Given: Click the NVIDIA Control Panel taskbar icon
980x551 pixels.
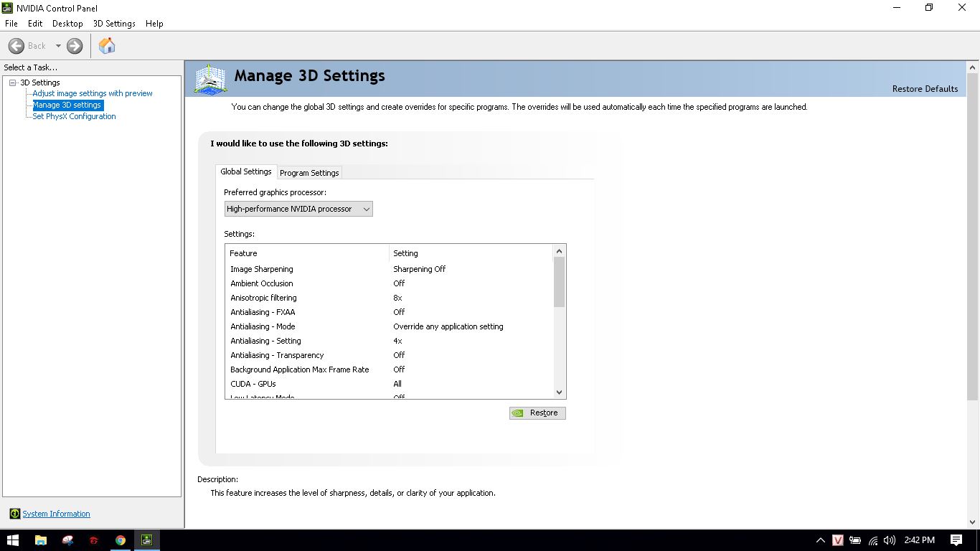Looking at the screenshot, I should [x=146, y=540].
